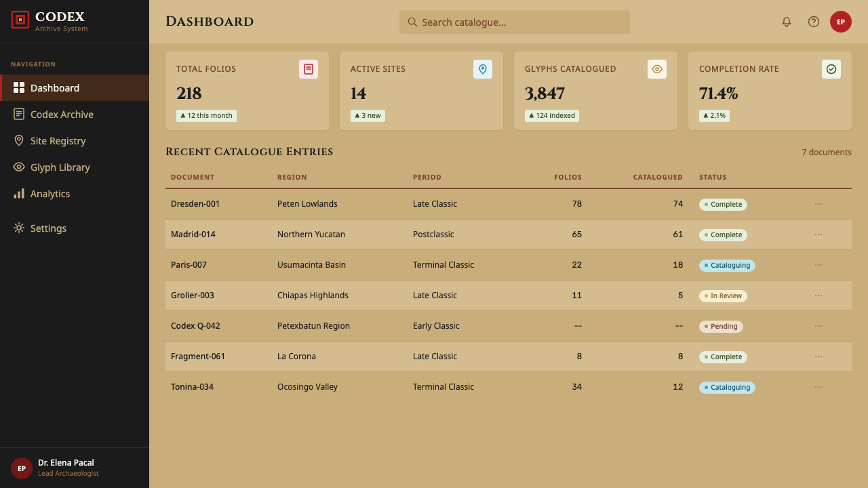
Task: Open Analytics section
Action: (75, 194)
